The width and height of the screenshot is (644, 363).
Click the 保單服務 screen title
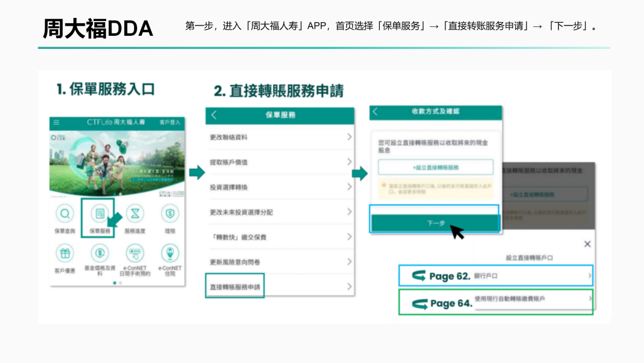click(280, 115)
